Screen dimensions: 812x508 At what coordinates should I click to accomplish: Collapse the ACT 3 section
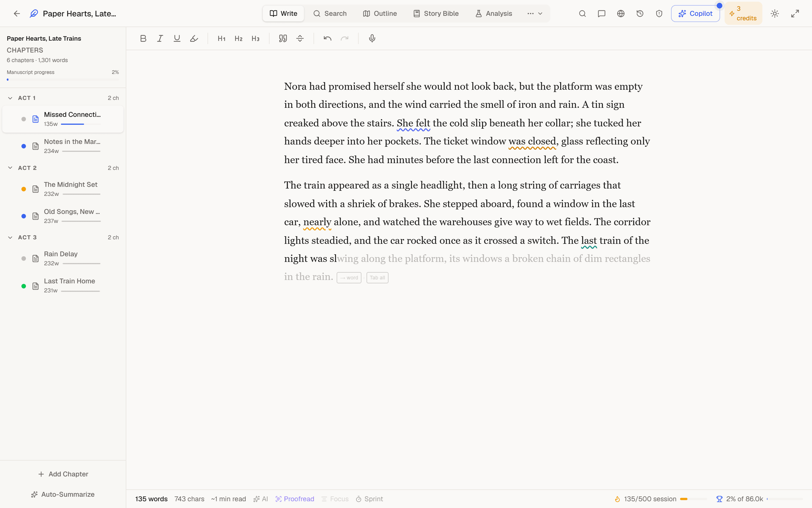pyautogui.click(x=10, y=237)
